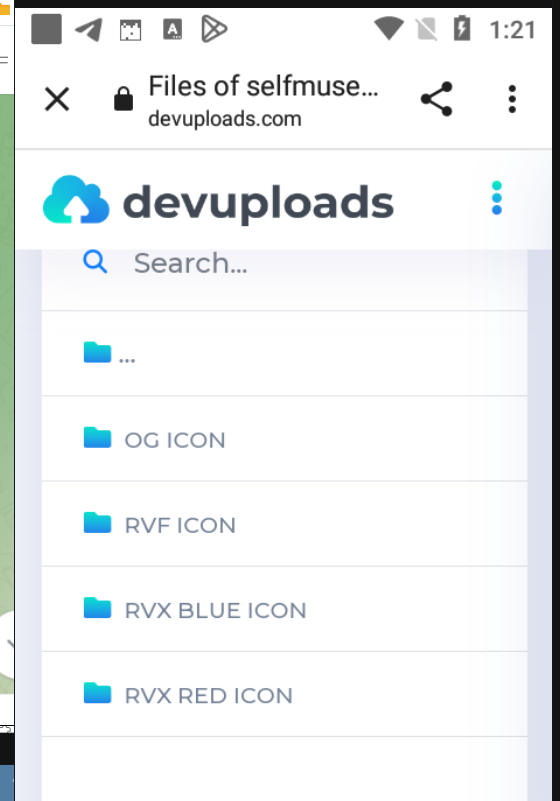560x801 pixels.
Task: Tap the Telegram notification icon in status bar
Action: point(88,30)
